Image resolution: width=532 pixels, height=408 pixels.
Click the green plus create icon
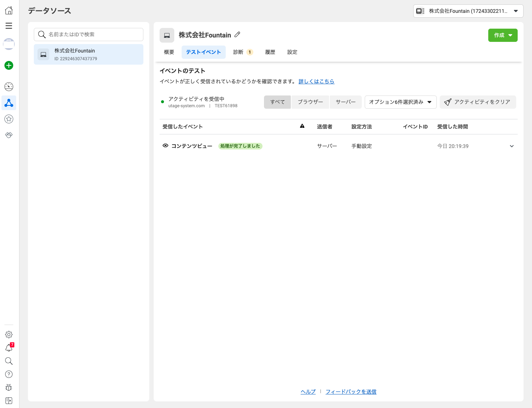point(9,65)
